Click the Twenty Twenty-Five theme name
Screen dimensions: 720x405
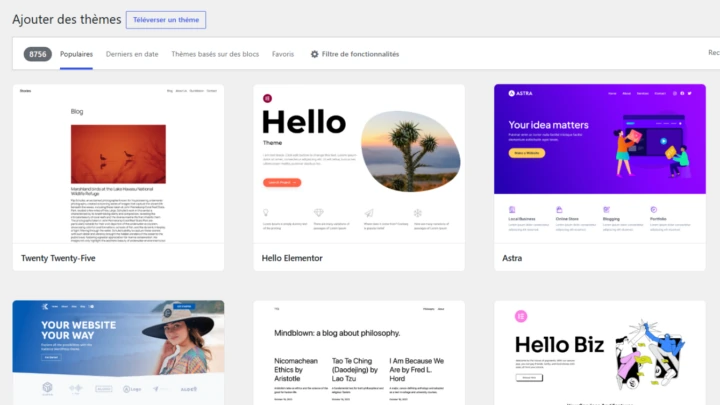(x=58, y=258)
